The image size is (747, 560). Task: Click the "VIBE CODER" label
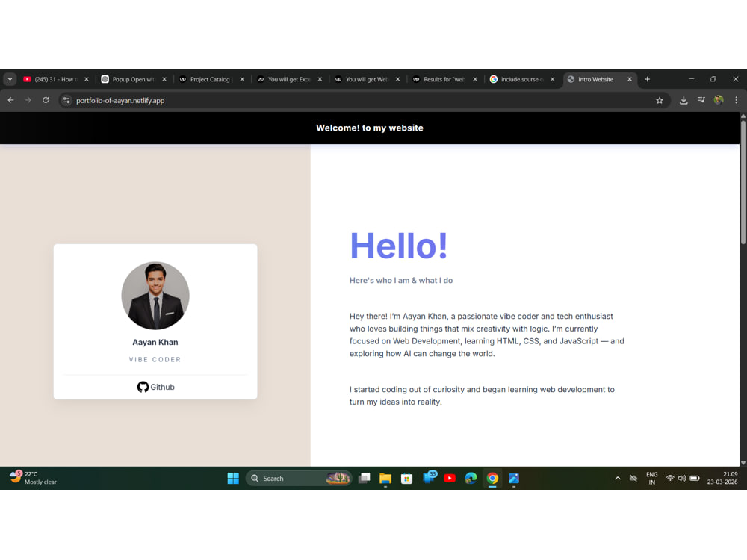[x=155, y=360]
